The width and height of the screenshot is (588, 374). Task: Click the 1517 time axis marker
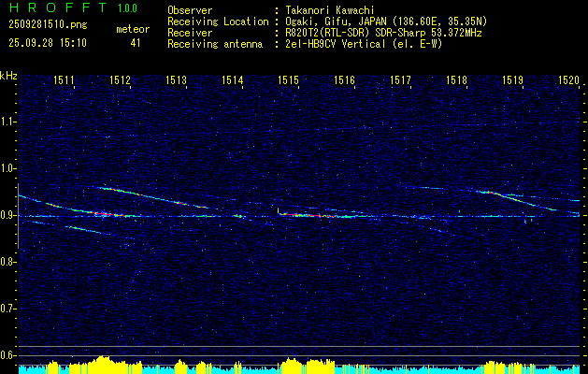400,79
